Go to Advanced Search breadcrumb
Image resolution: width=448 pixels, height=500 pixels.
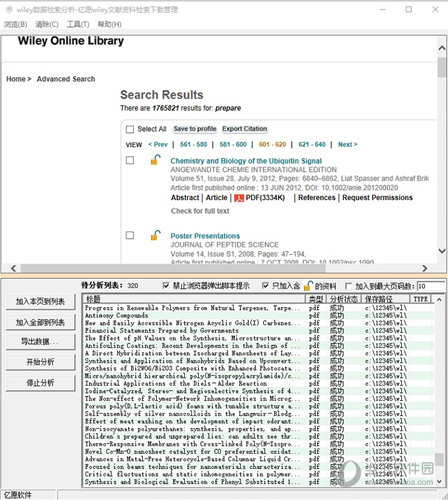pos(66,79)
